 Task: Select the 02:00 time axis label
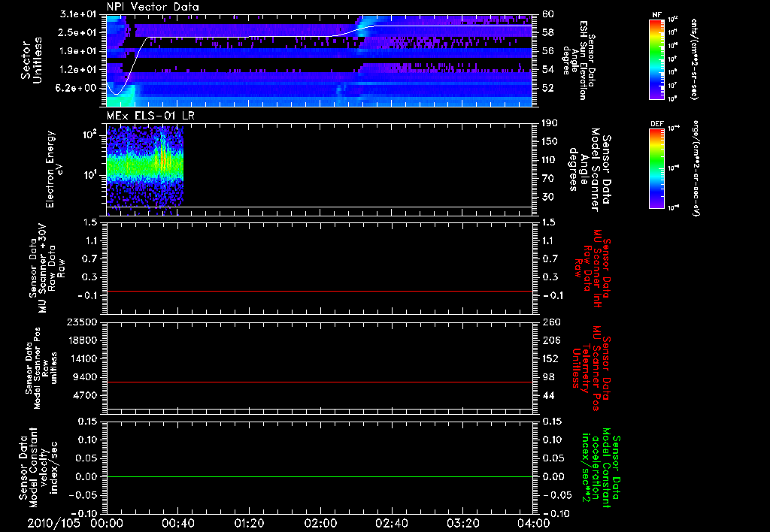pyautogui.click(x=320, y=523)
